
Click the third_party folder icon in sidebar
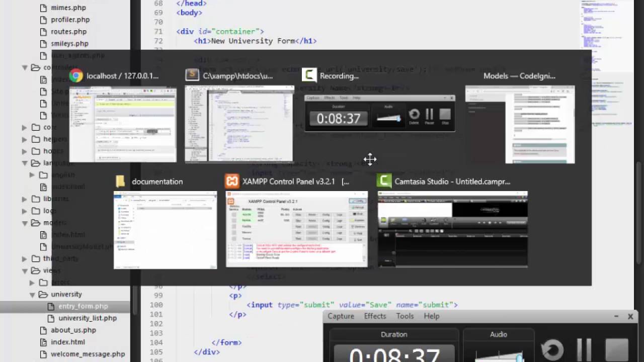click(x=36, y=258)
